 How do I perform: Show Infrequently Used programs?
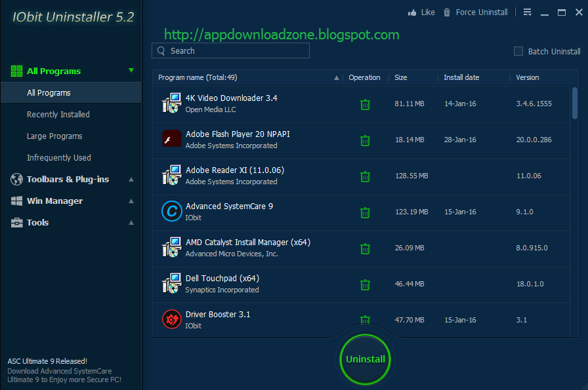59,158
